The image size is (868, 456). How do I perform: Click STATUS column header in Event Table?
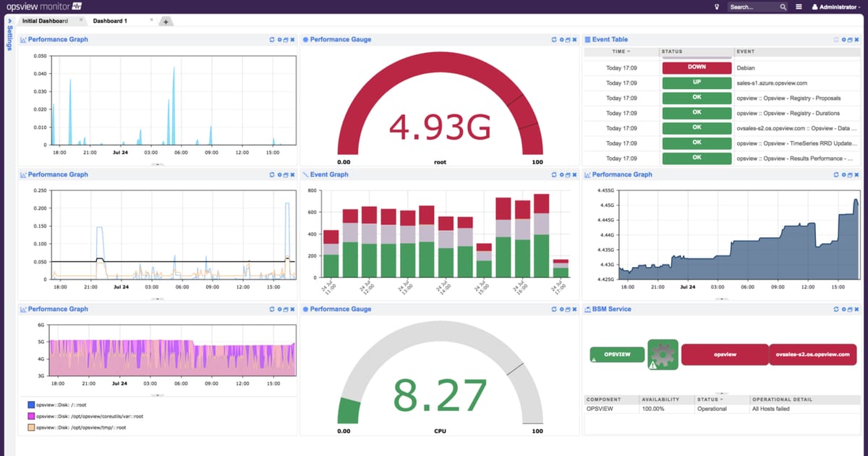point(697,51)
